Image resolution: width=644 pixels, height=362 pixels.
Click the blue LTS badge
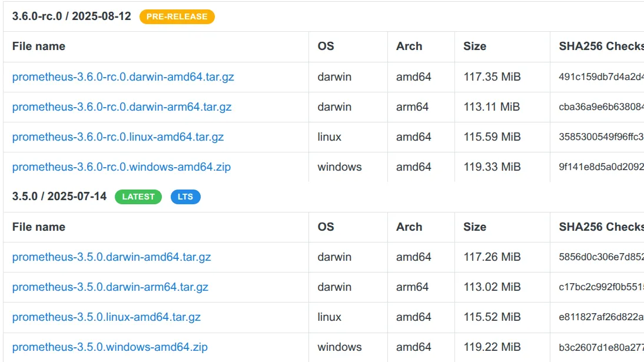pos(185,197)
